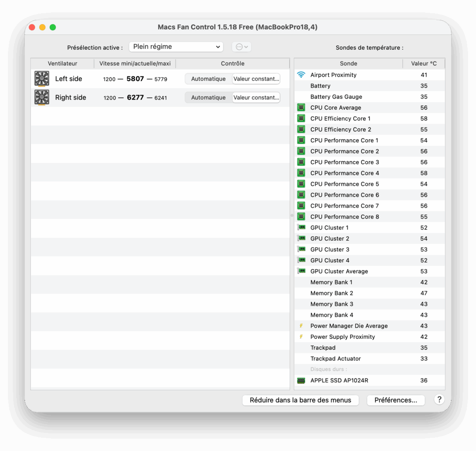This screenshot has width=476, height=451.
Task: Click the GPU Cluster Average card icon
Action: (x=301, y=271)
